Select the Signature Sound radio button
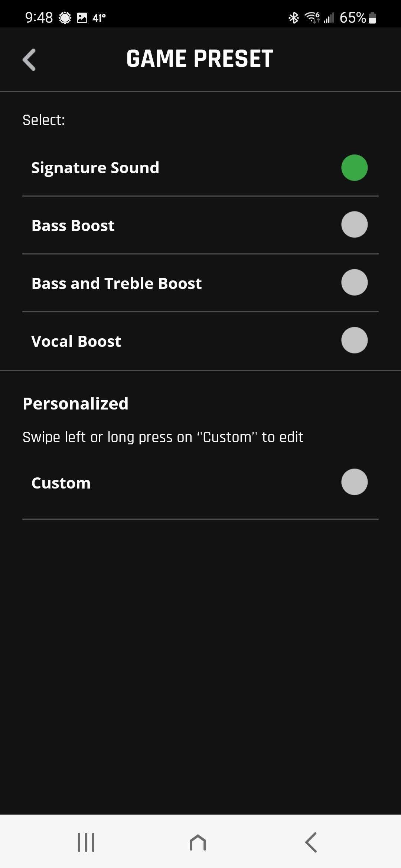Viewport: 401px width, 868px height. click(354, 168)
